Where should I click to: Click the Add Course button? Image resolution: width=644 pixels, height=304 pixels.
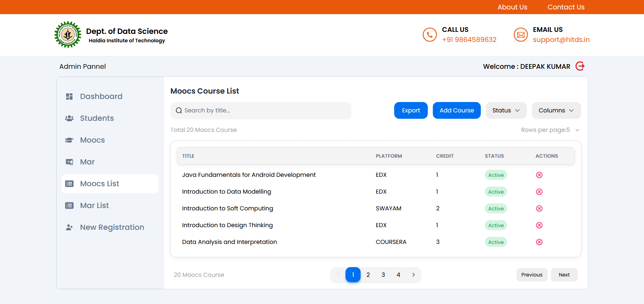(457, 110)
